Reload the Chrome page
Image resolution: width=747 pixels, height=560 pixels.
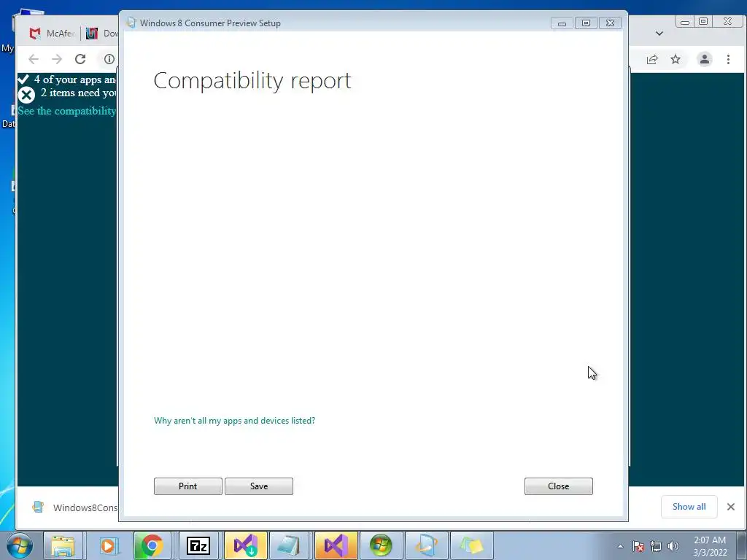click(x=80, y=59)
